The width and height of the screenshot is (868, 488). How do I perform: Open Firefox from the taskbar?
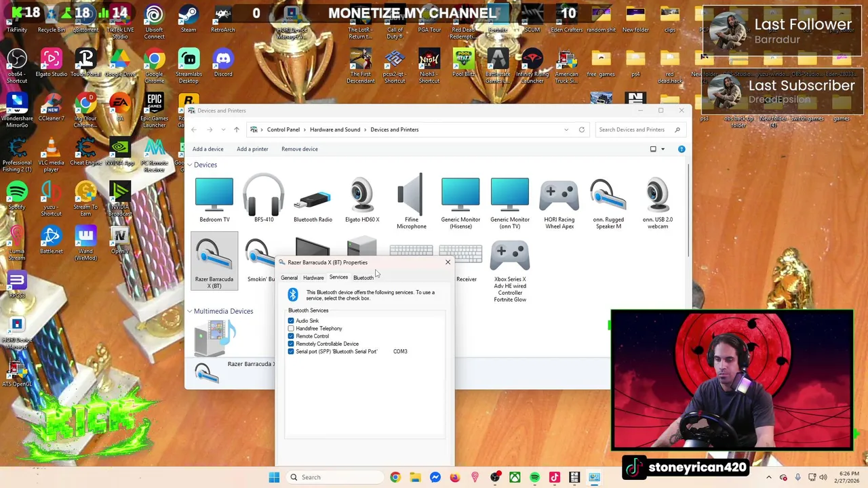click(x=455, y=477)
